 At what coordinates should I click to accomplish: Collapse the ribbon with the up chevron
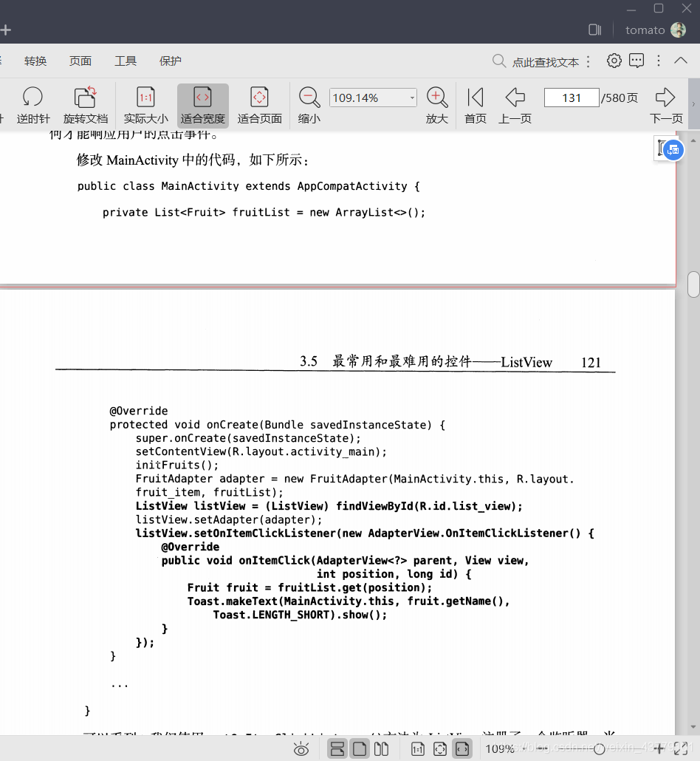(681, 61)
